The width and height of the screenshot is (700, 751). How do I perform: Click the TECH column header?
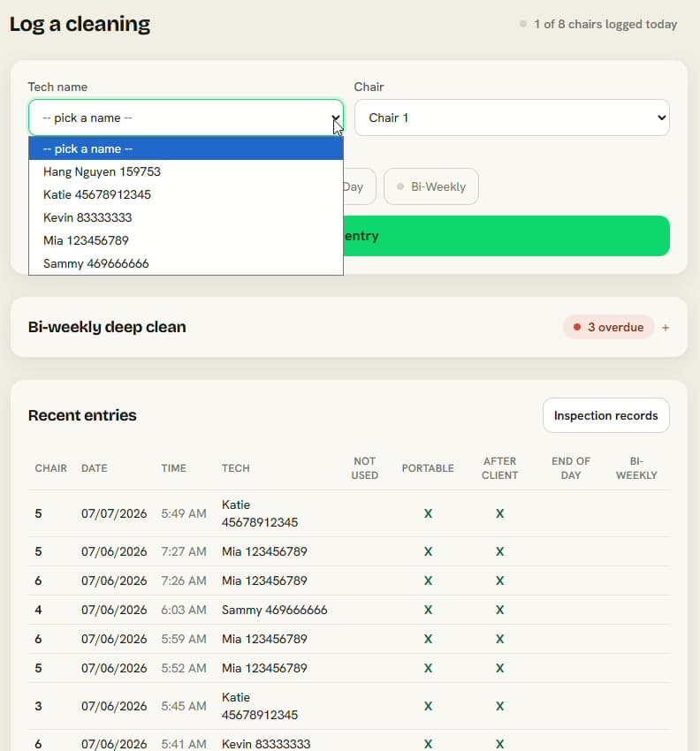(x=235, y=468)
